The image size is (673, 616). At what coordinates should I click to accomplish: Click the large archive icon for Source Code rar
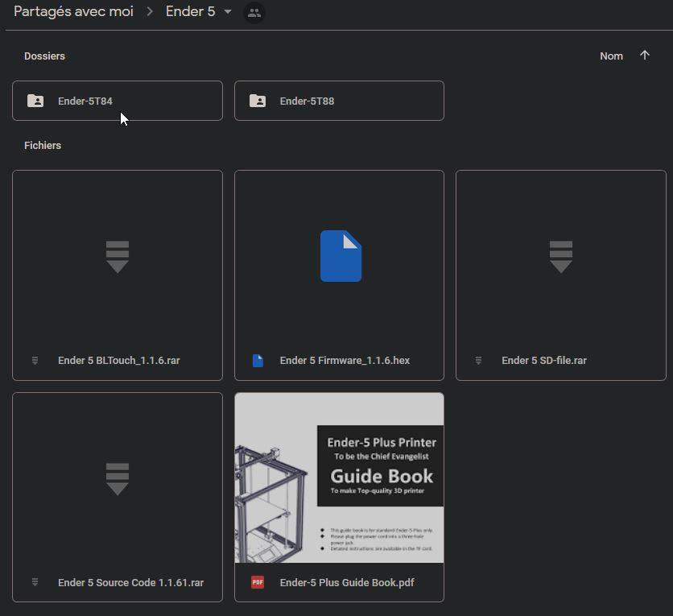(x=118, y=479)
